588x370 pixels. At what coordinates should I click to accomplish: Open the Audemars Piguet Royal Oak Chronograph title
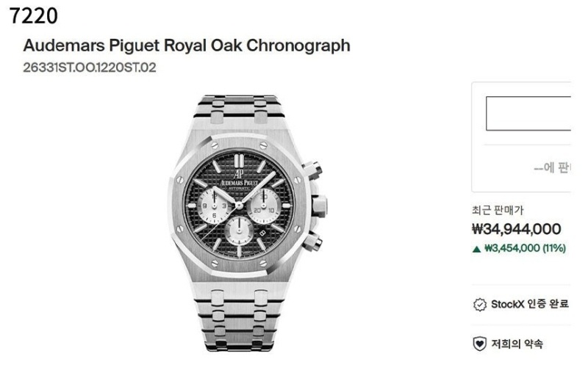coord(187,46)
